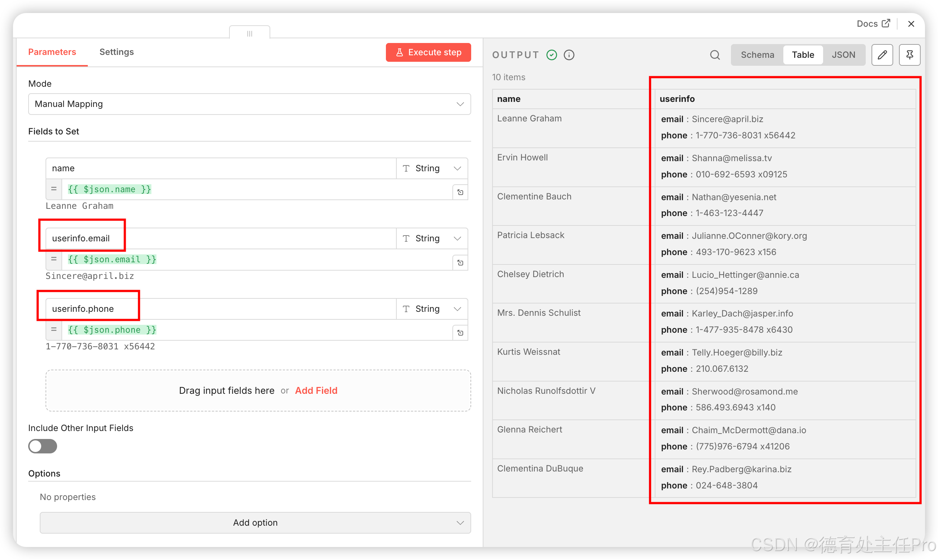Image resolution: width=938 pixels, height=560 pixels.
Task: Toggle Include Other Input Fields switch
Action: [43, 446]
